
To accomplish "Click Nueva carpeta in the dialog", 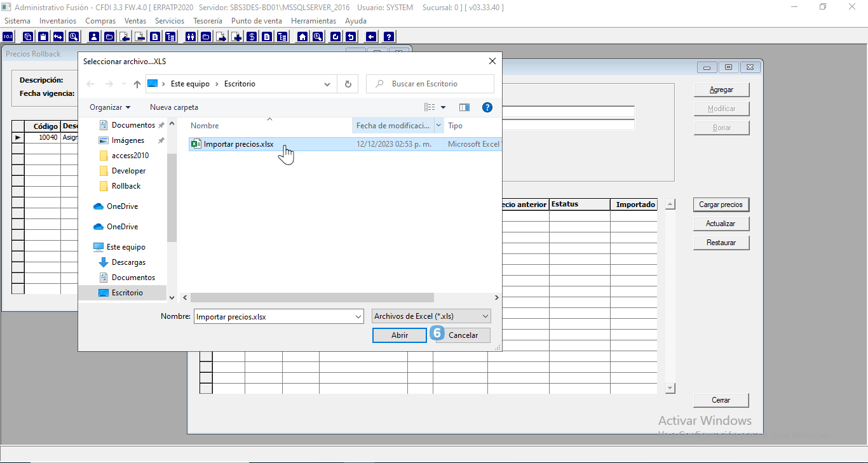I will (x=174, y=107).
